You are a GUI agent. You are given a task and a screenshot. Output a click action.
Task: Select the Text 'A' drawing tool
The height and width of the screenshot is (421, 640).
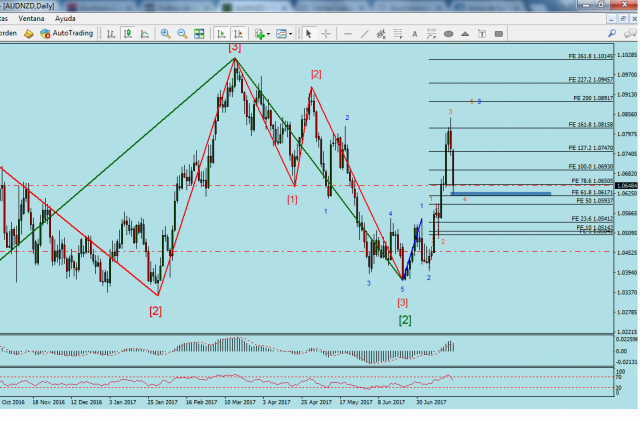(415, 34)
